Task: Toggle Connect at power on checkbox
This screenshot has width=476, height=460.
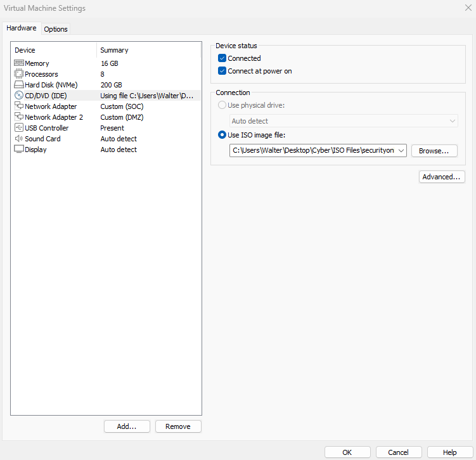Action: point(222,71)
